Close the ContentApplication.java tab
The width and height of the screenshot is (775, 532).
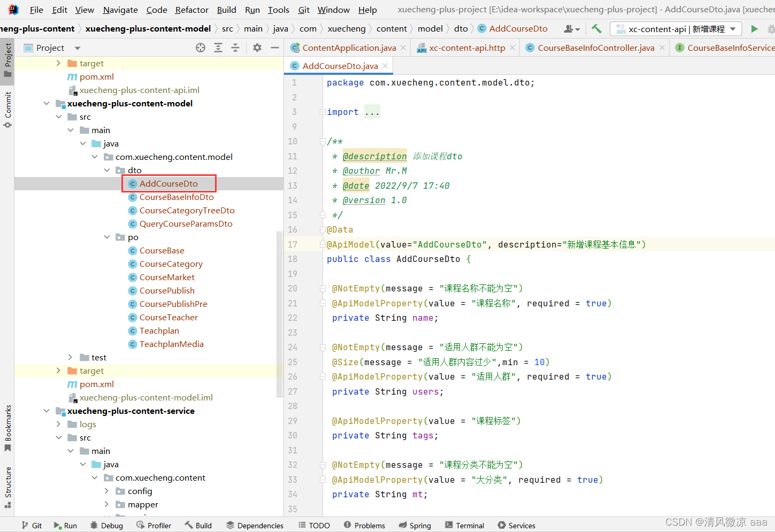(x=403, y=48)
